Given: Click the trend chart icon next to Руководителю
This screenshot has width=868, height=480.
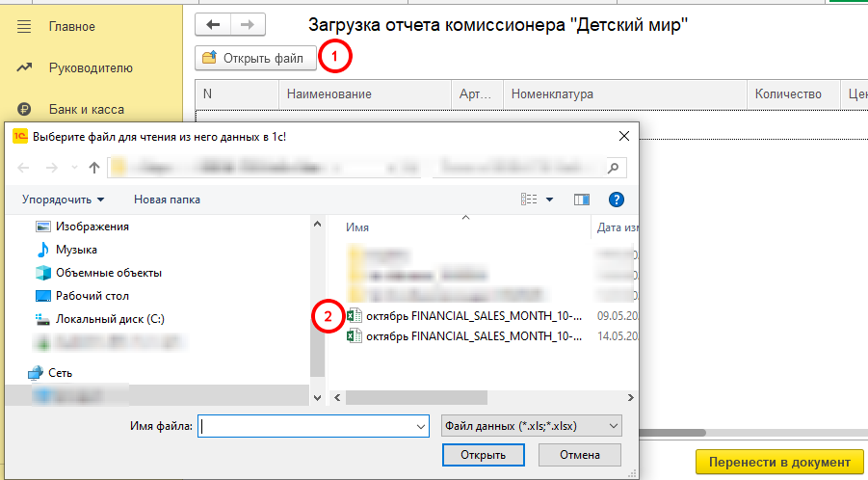Looking at the screenshot, I should [24, 67].
